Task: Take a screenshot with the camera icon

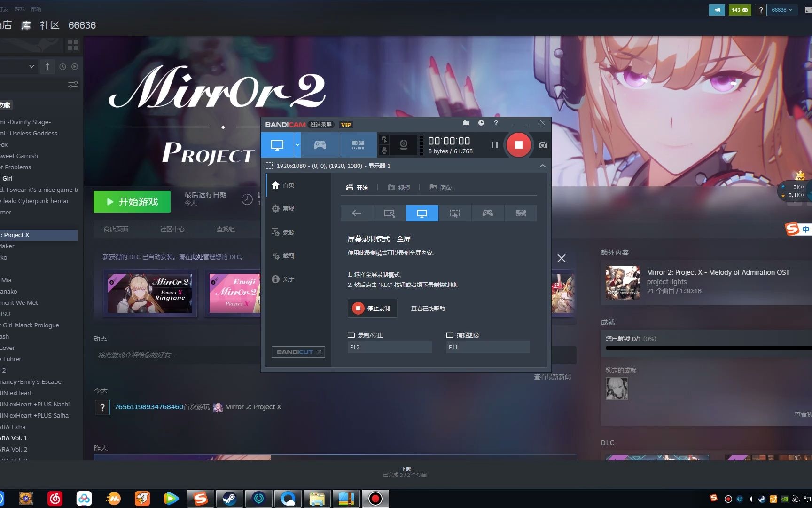Action: tap(542, 145)
